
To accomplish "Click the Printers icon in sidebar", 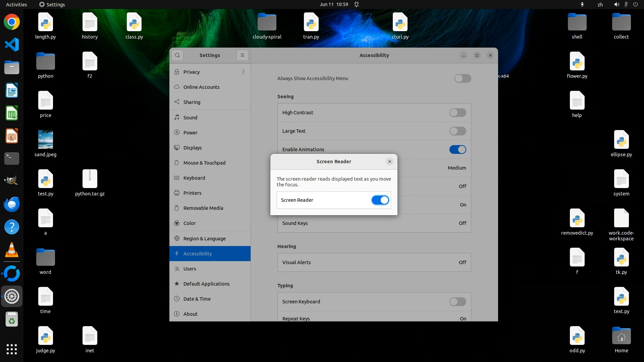I will [x=177, y=193].
